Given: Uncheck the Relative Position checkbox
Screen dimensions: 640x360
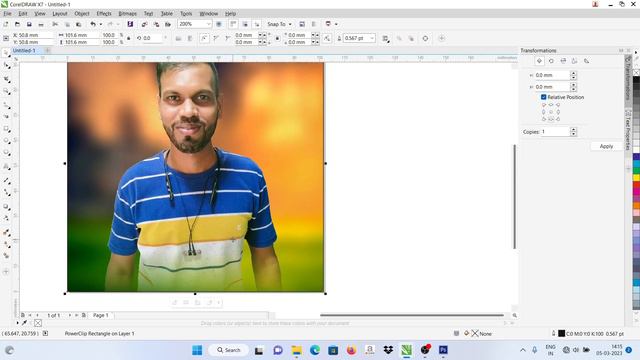Looking at the screenshot, I should click(544, 97).
